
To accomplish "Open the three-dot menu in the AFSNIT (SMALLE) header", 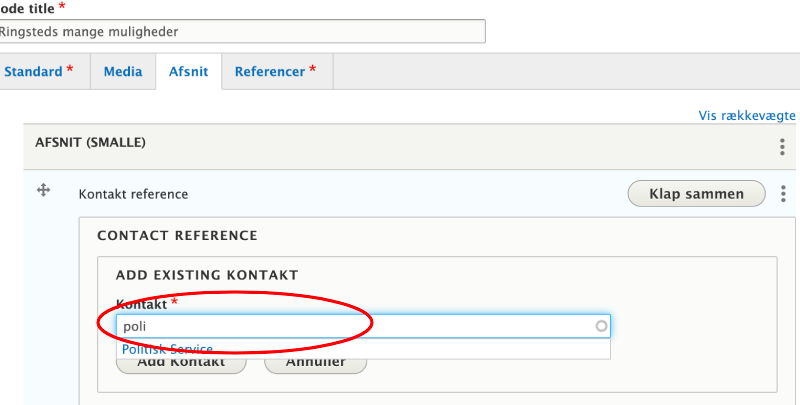I will tap(782, 147).
